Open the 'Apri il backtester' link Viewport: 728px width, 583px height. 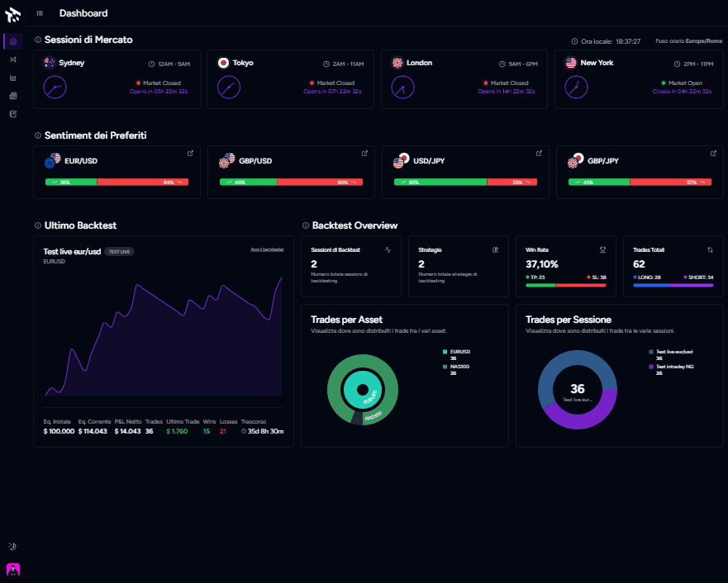[x=268, y=249]
